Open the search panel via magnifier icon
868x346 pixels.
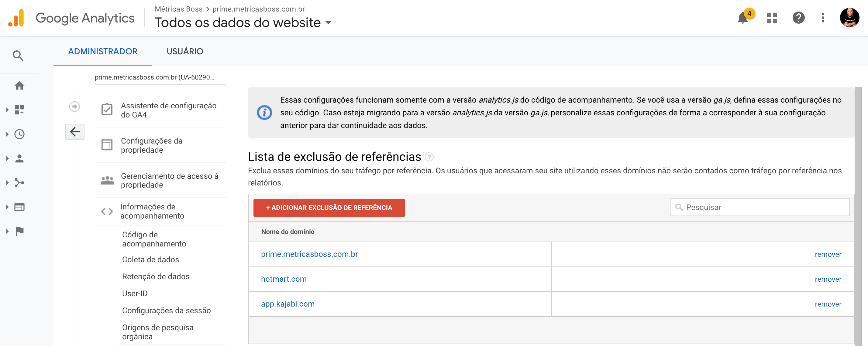[19, 55]
